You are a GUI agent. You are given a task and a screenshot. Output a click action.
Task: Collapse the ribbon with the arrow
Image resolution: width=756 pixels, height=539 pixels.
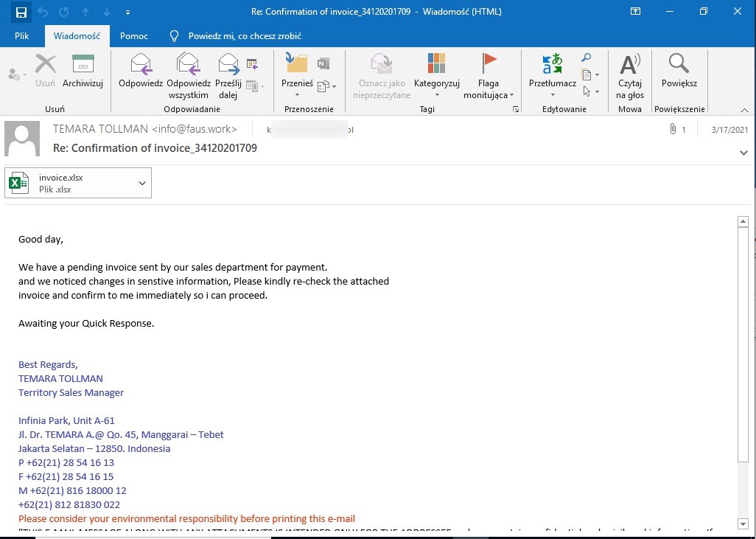coord(744,110)
